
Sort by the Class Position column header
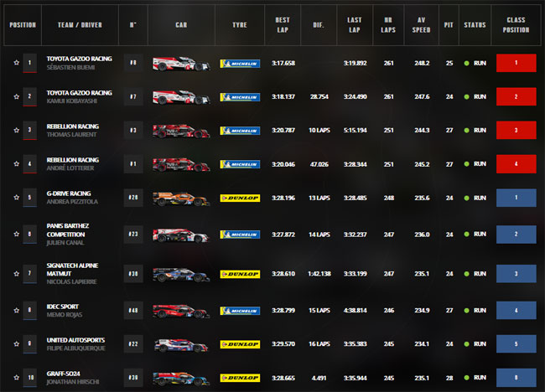coord(516,25)
